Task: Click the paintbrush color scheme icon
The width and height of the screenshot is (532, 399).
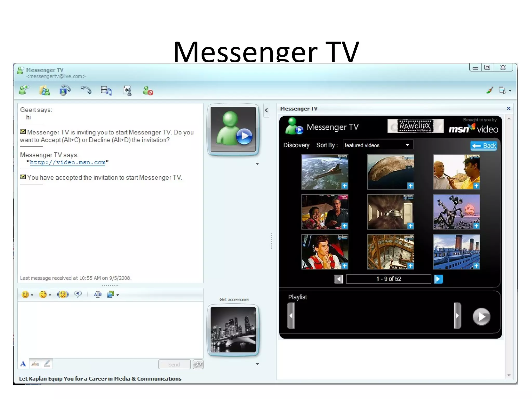Action: pyautogui.click(x=490, y=90)
